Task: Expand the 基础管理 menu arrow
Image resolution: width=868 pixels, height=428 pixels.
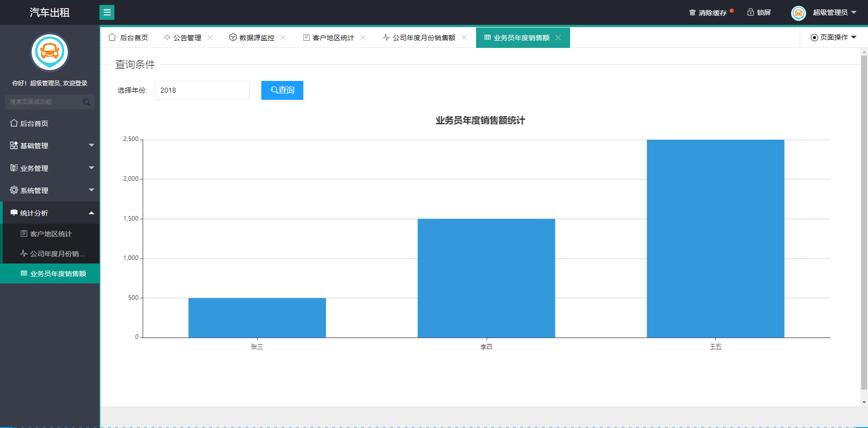Action: 91,145
